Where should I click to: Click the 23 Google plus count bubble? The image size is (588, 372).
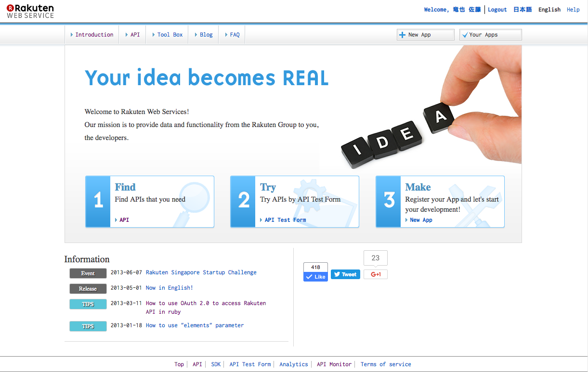376,258
